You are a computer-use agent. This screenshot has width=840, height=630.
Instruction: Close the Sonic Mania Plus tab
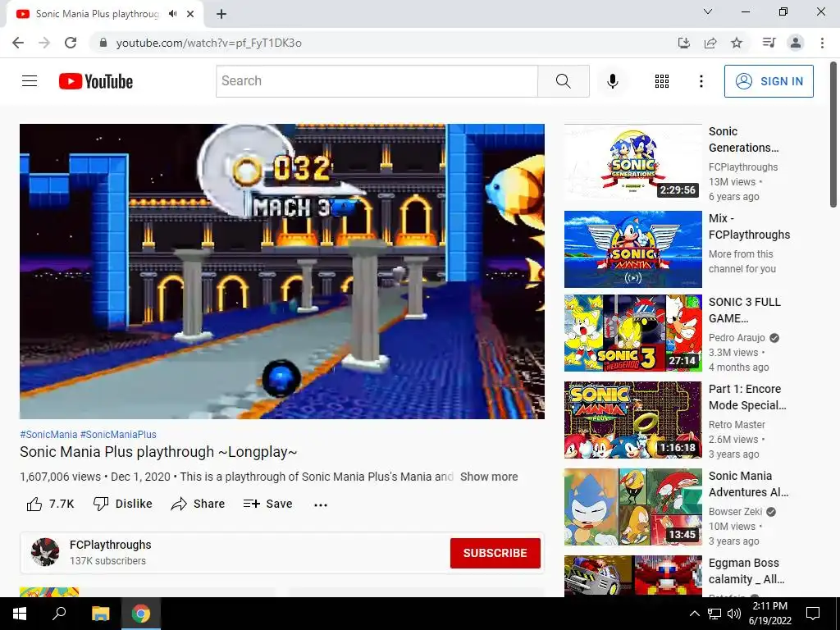pyautogui.click(x=190, y=14)
